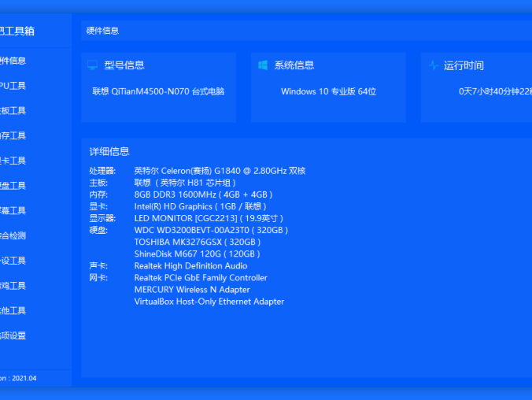
Task: Open 其他工具 sidebar item
Action: [x=13, y=311]
